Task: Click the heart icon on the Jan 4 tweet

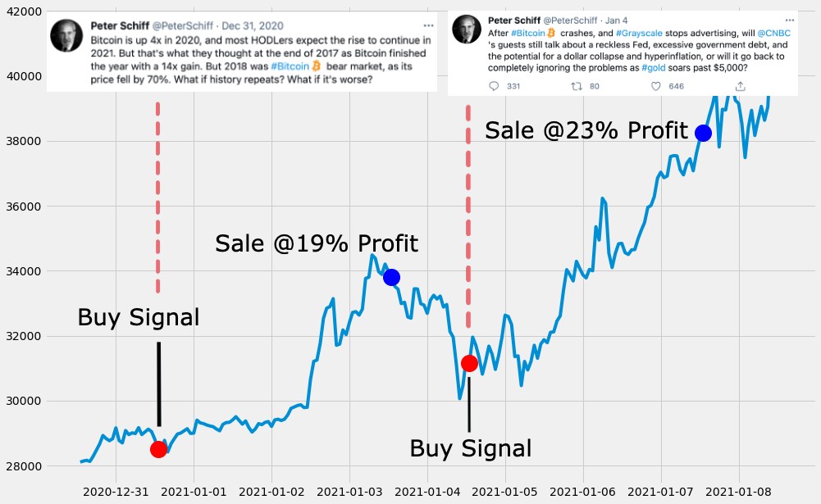Action: (656, 84)
